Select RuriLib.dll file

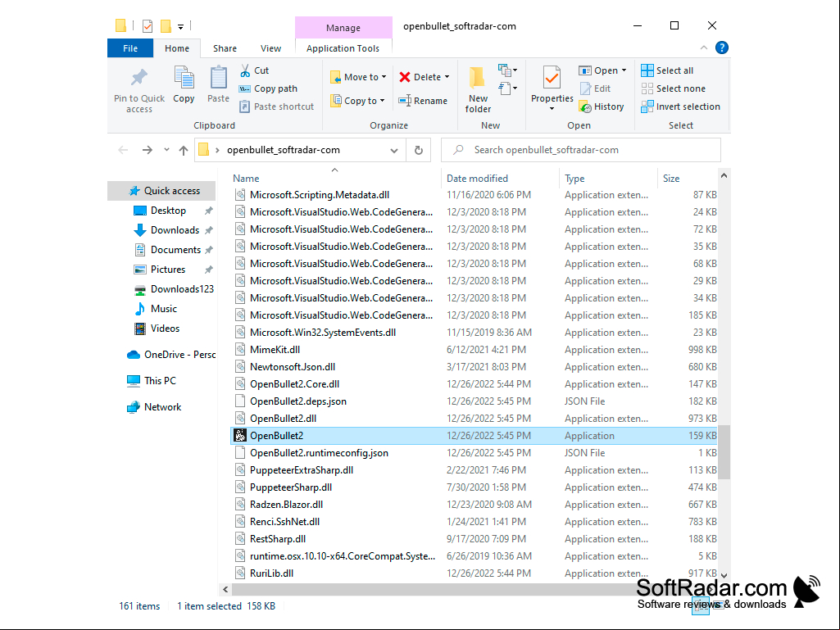[x=474, y=573]
